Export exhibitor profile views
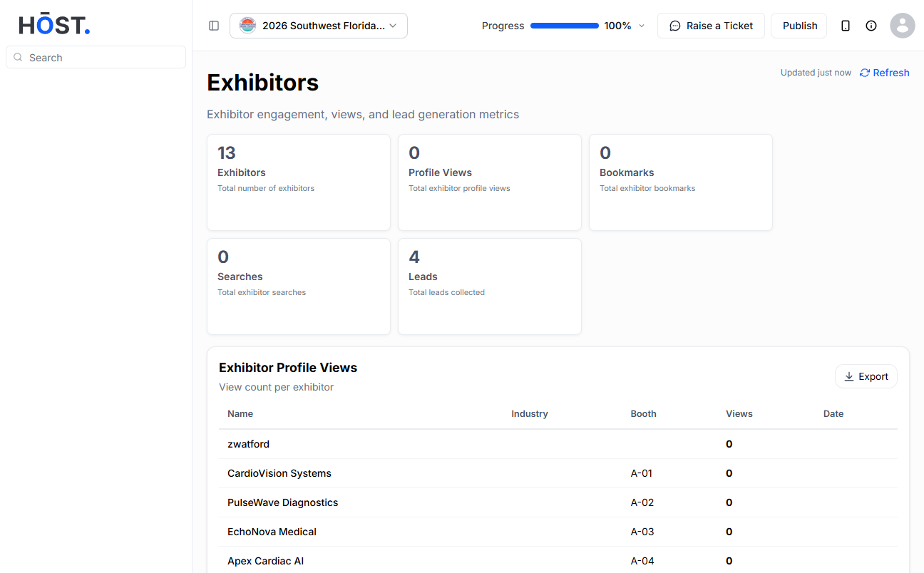 tap(866, 376)
